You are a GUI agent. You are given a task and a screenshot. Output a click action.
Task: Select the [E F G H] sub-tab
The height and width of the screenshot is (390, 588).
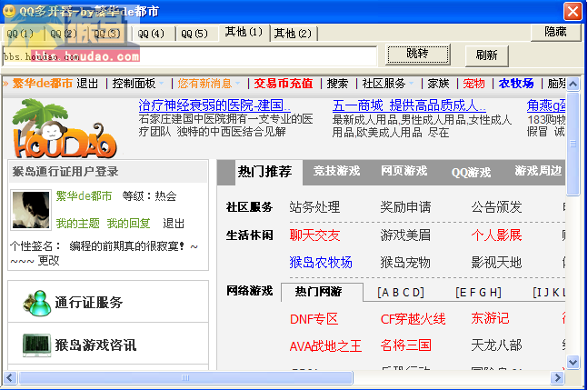[479, 292]
